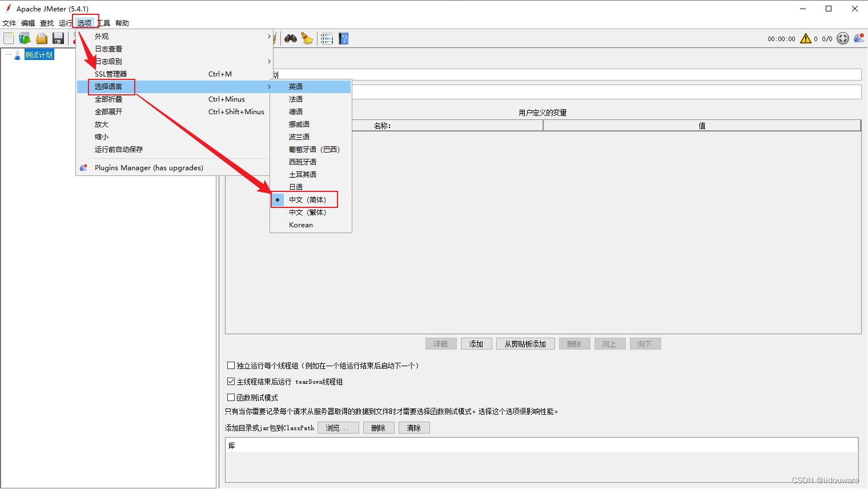Select 波兰语 language

tap(311, 137)
